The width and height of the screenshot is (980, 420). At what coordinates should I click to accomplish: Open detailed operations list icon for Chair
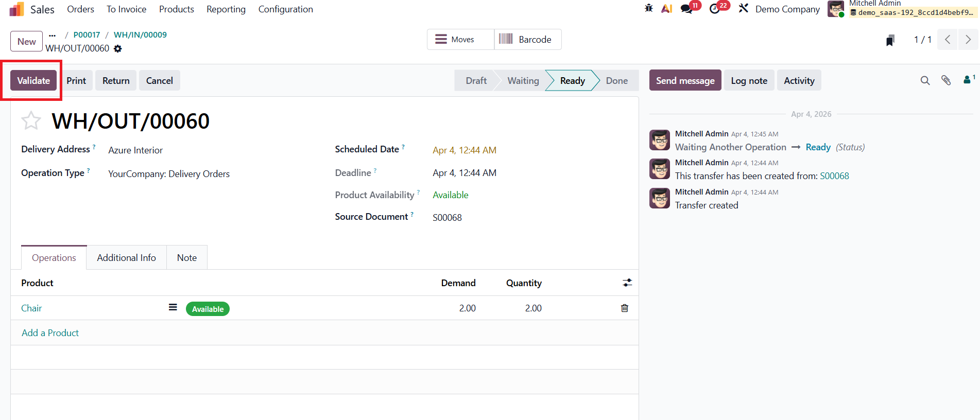[x=173, y=307]
